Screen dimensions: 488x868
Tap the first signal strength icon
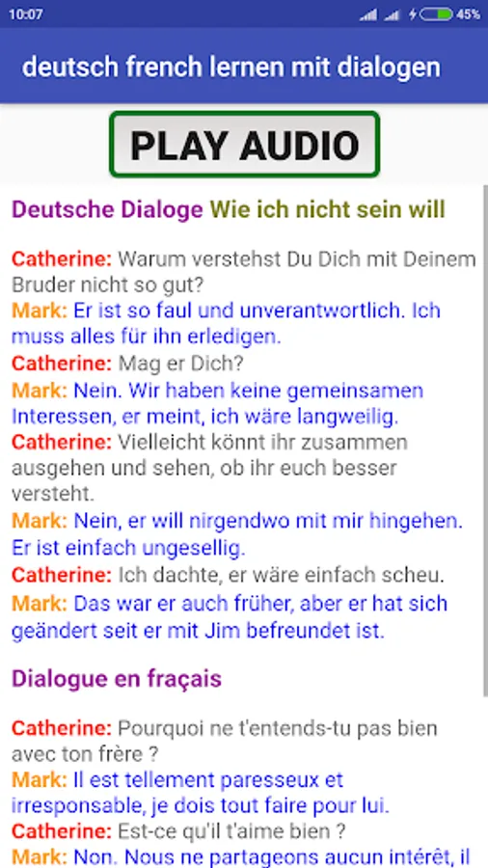[368, 14]
